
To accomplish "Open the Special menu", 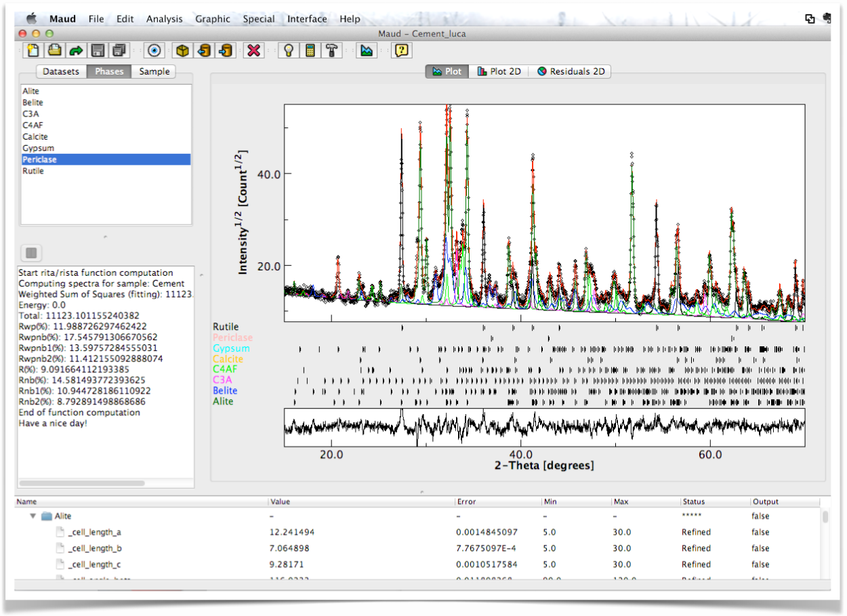I will point(259,19).
